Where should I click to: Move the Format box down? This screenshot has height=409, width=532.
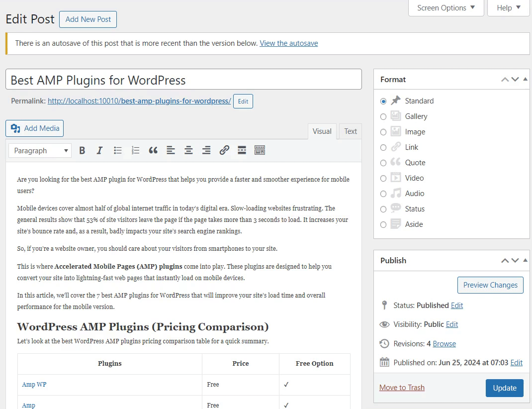pyautogui.click(x=515, y=80)
